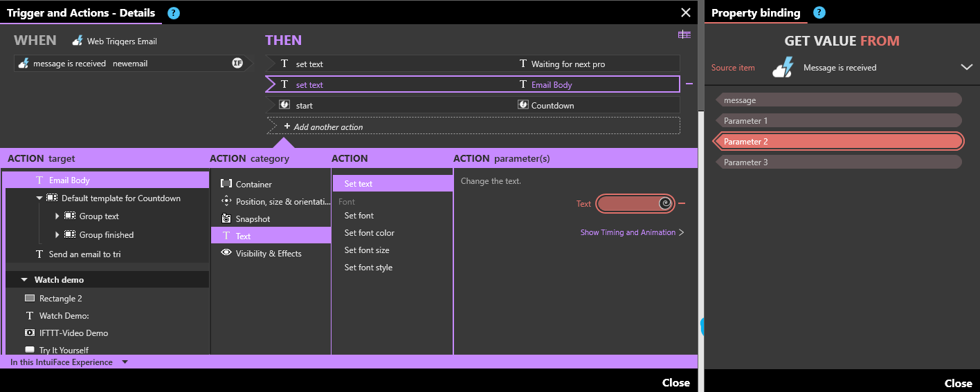The height and width of the screenshot is (392, 980).
Task: Click the plus icon for adding action
Action: point(287,126)
